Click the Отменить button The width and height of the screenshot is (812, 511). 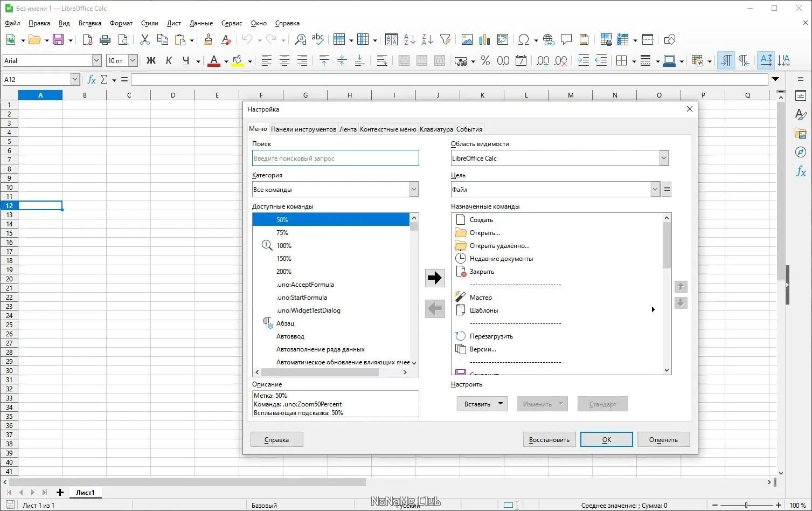tap(663, 440)
